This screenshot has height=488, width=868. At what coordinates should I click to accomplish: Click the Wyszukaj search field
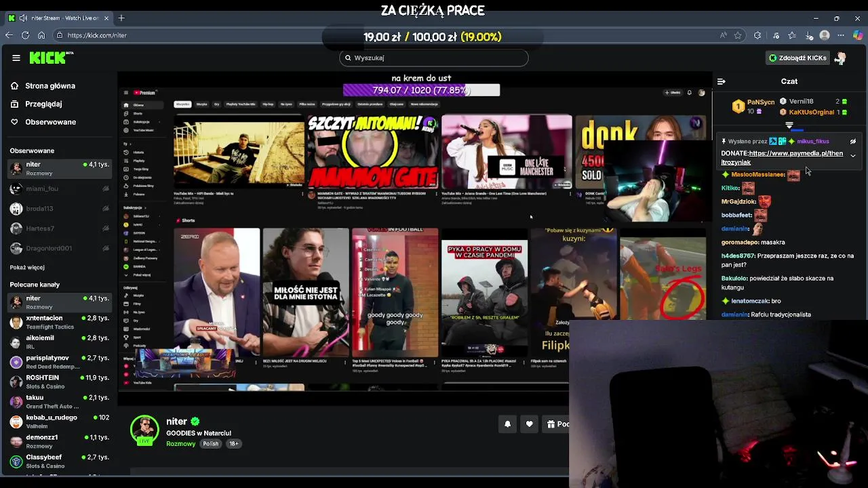434,58
